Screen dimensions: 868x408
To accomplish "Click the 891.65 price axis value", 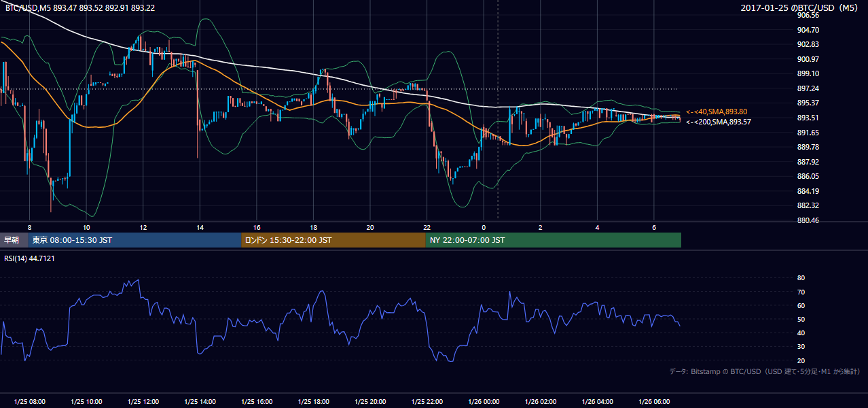I will tap(808, 133).
